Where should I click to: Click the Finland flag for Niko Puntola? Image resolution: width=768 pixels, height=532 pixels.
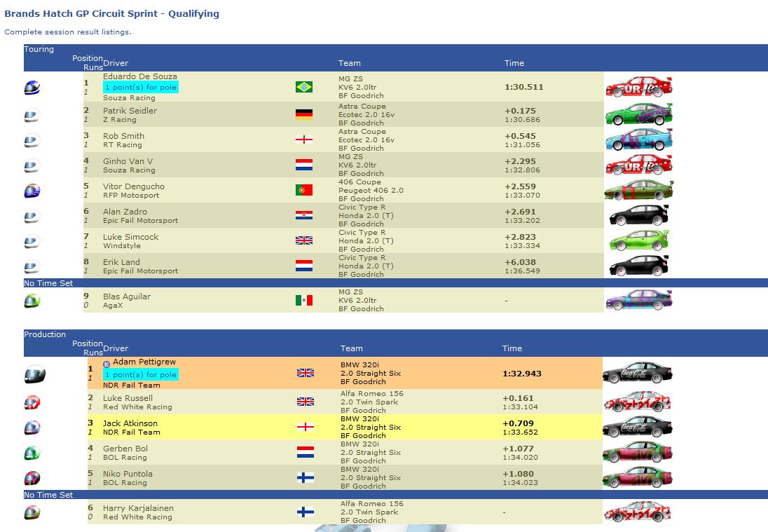coord(306,477)
